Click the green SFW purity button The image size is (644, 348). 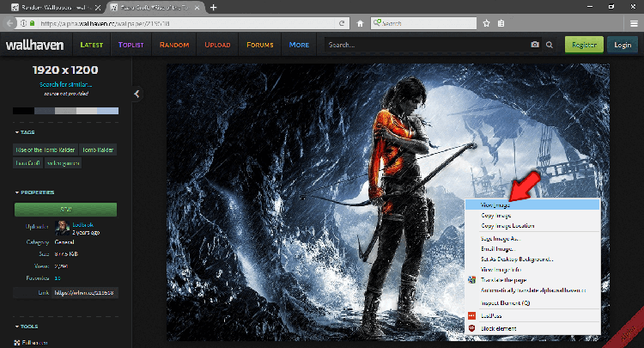coord(66,210)
